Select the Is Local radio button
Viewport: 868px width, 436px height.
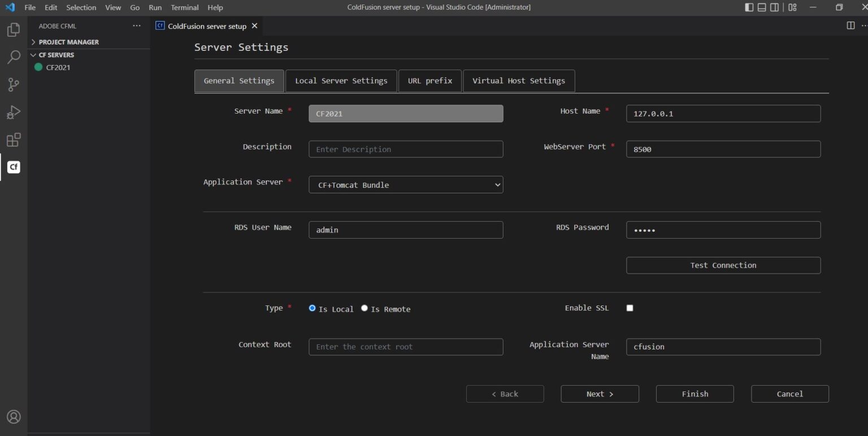[x=312, y=308]
